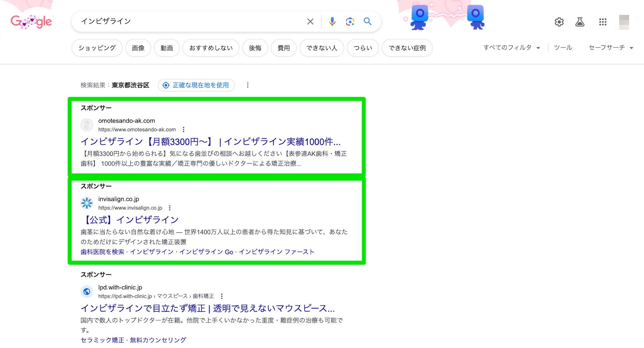
Task: Open Google Lens image search
Action: tap(350, 21)
